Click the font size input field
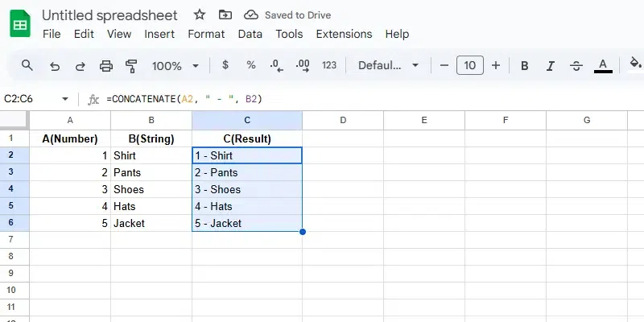Viewport: 644px width, 322px height. click(470, 66)
